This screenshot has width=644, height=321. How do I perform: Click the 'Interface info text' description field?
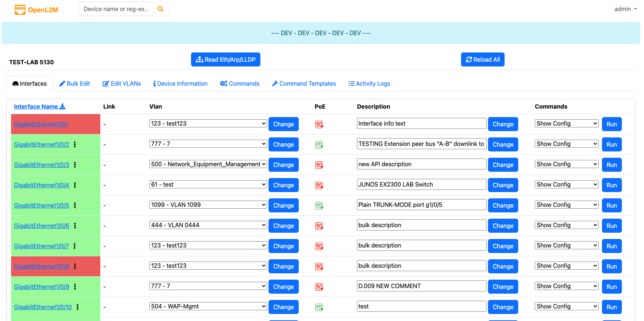pos(422,123)
